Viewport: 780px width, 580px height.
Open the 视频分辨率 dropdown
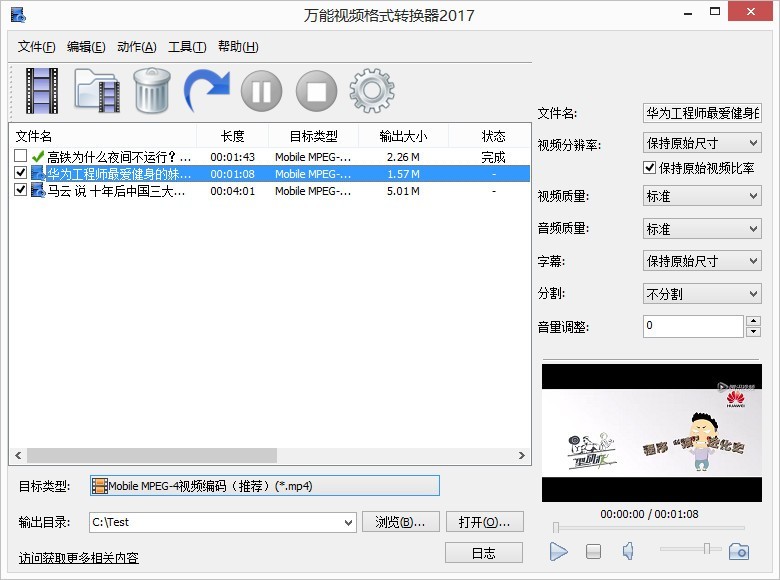pyautogui.click(x=702, y=143)
